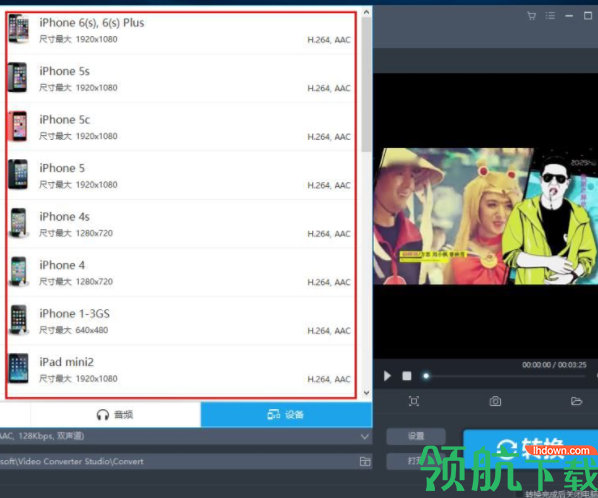The image size is (598, 498).
Task: Open snapshot folder icon
Action: (x=576, y=401)
